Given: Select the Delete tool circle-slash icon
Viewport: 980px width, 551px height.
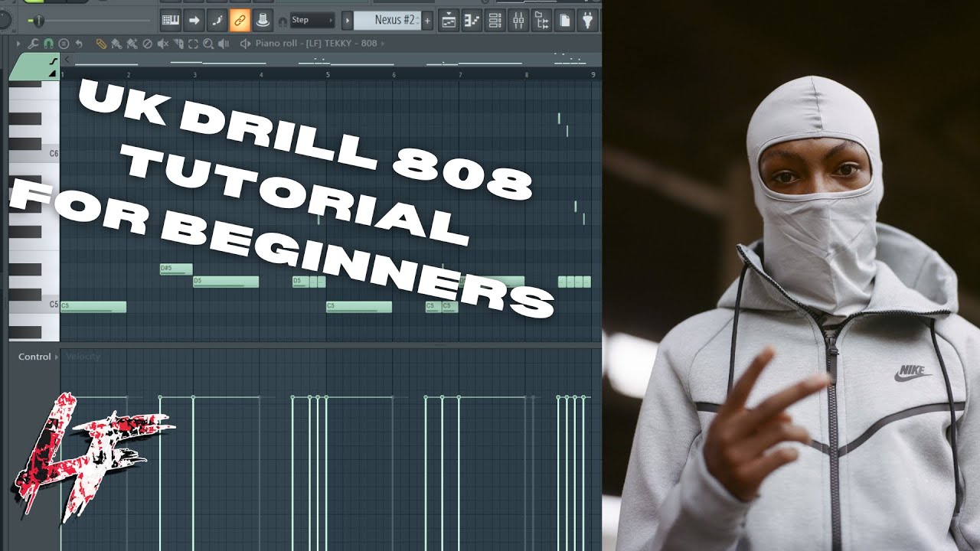Looking at the screenshot, I should click(147, 44).
